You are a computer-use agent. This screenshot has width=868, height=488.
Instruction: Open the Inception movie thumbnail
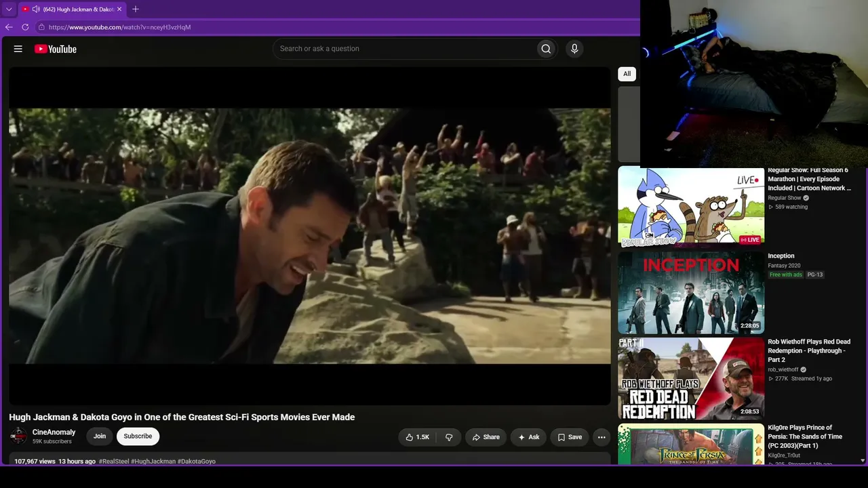pyautogui.click(x=691, y=293)
